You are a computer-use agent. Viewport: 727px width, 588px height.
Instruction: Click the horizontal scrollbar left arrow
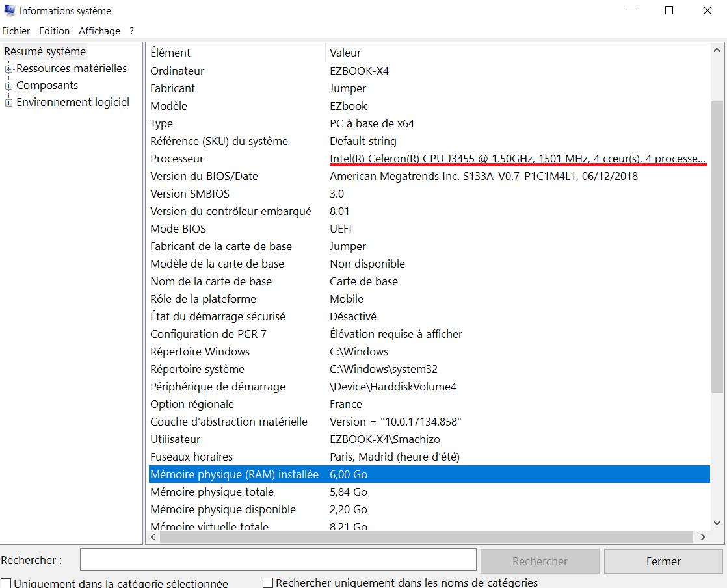(x=153, y=537)
